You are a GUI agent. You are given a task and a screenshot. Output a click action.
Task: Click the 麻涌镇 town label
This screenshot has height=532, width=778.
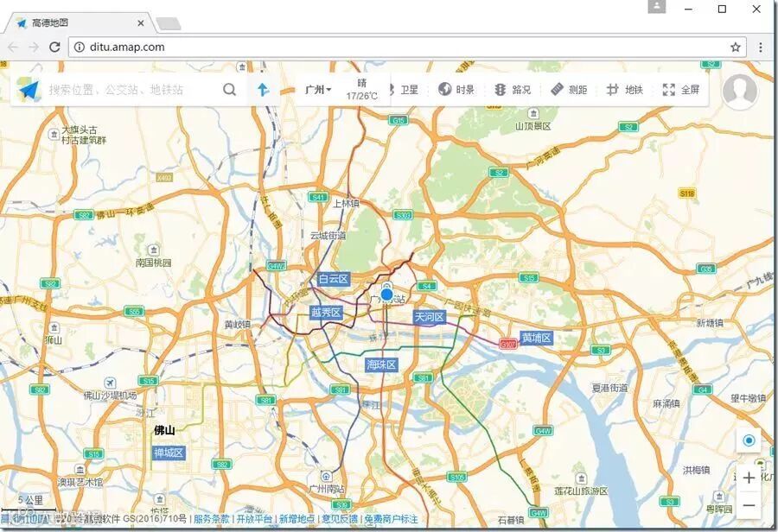(666, 403)
